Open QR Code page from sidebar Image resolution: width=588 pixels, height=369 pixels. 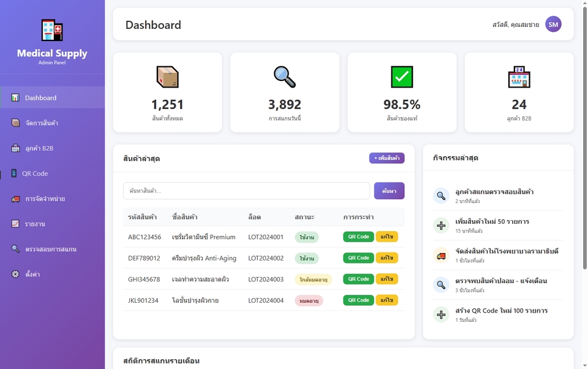(35, 173)
